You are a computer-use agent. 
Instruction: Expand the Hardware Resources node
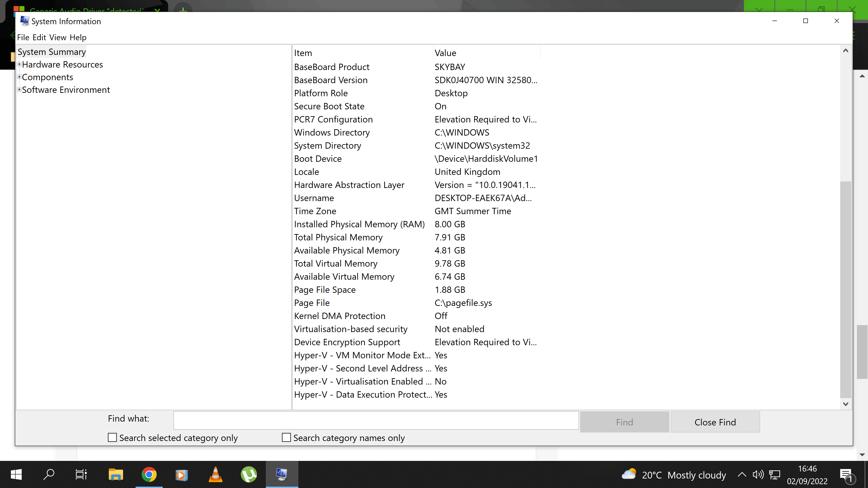19,64
